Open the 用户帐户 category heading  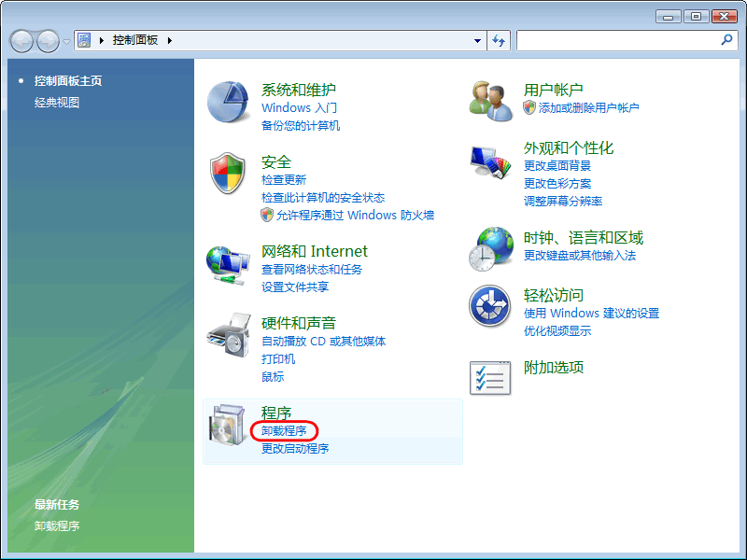click(554, 90)
